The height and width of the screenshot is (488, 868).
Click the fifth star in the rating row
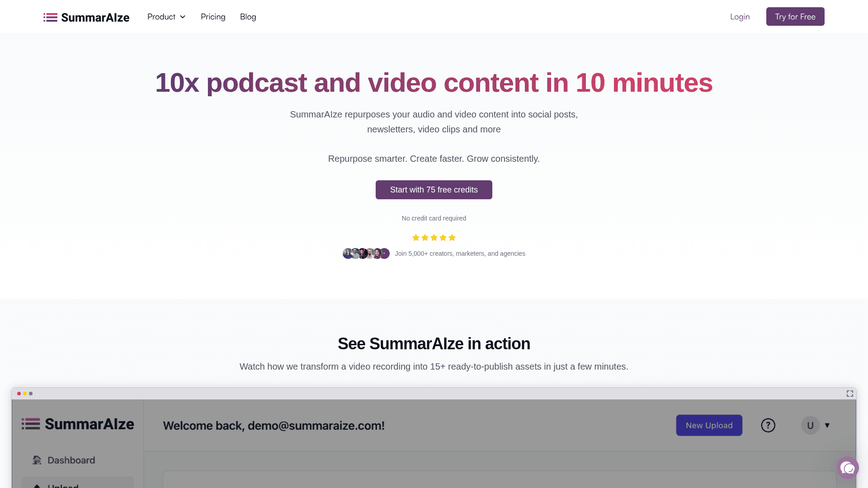452,237
